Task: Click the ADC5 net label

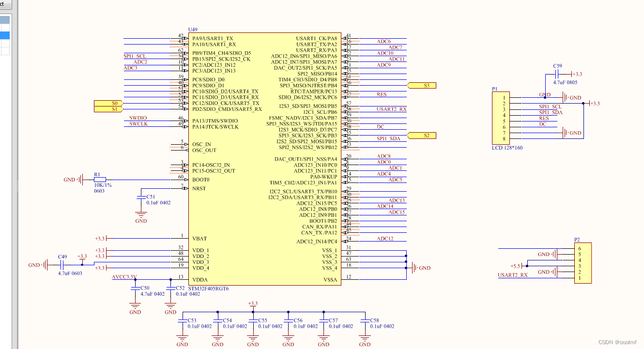Action: (x=396, y=180)
